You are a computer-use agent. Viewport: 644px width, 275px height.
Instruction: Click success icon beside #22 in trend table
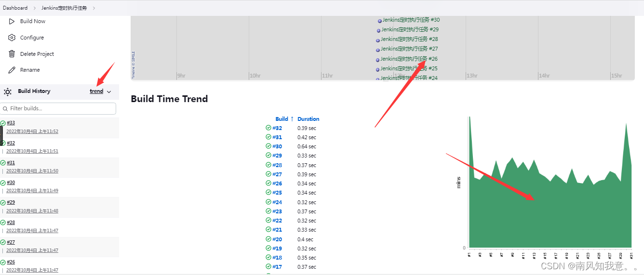[268, 220]
